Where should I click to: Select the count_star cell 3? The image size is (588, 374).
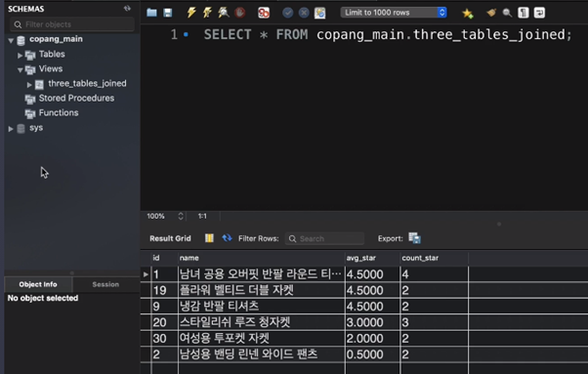[435, 322]
